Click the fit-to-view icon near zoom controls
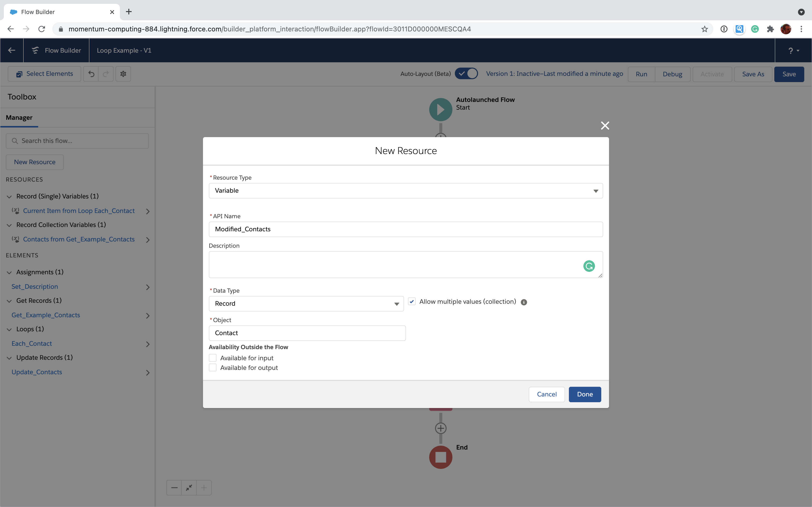Viewport: 812px width, 507px height. [188, 487]
